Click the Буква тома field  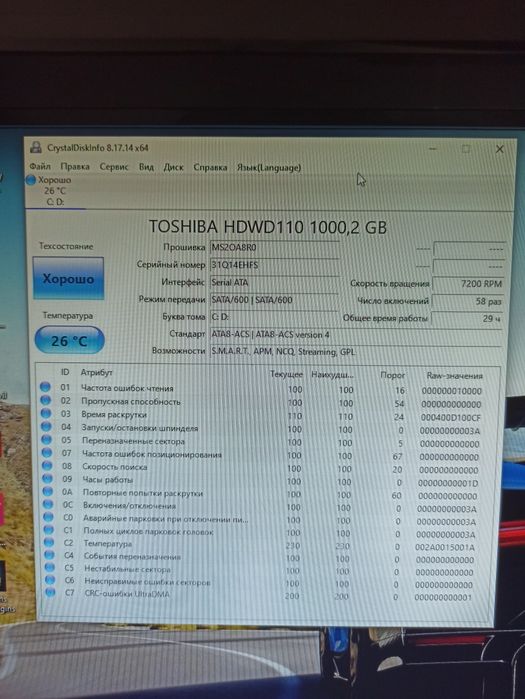tap(274, 317)
